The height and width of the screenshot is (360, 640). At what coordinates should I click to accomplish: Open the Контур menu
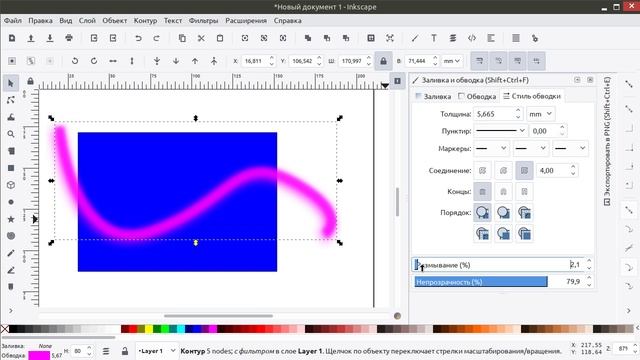tap(145, 20)
